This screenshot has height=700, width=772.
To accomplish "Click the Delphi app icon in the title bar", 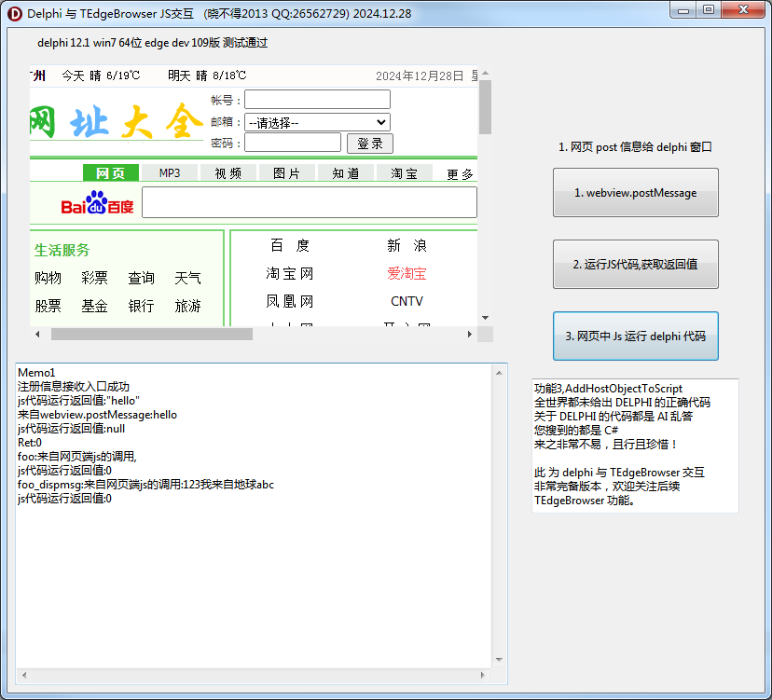I will click(x=14, y=10).
